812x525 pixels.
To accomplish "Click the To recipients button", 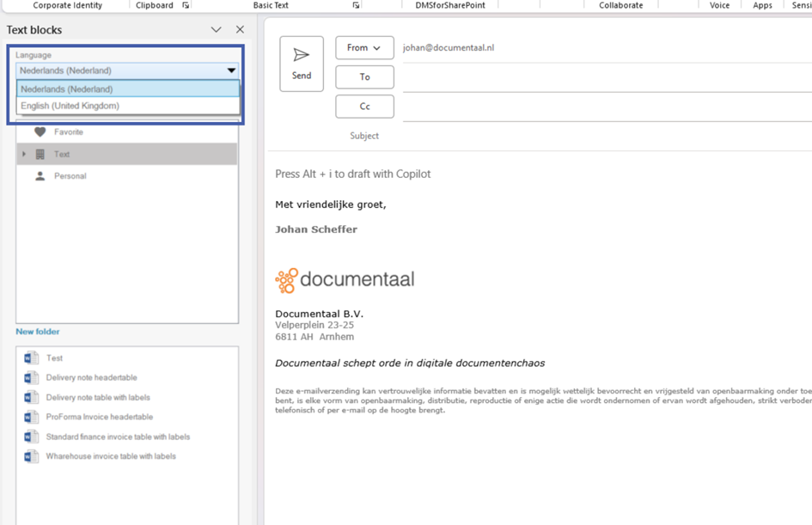I will 364,77.
